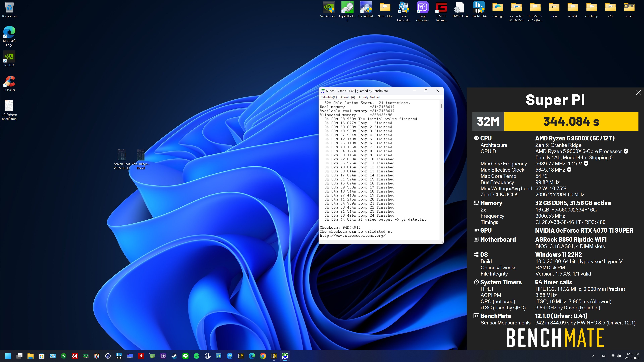Switch to the Super PI taskbar button
644x362 pixels.
pyautogui.click(x=285, y=356)
